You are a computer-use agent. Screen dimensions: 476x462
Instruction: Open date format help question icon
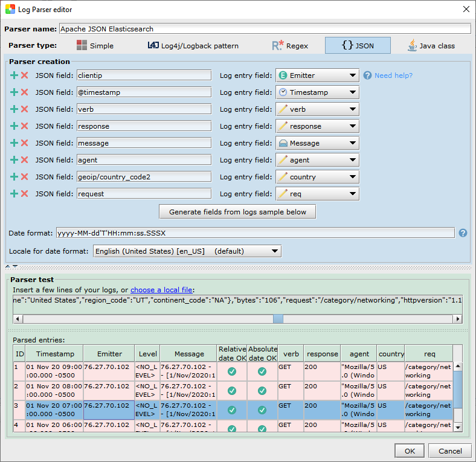tap(463, 233)
